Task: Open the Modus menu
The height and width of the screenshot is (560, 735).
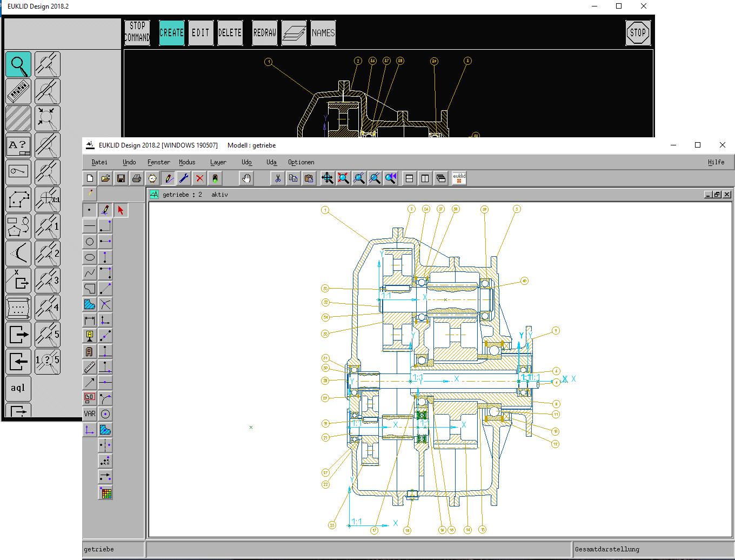Action: click(x=187, y=162)
